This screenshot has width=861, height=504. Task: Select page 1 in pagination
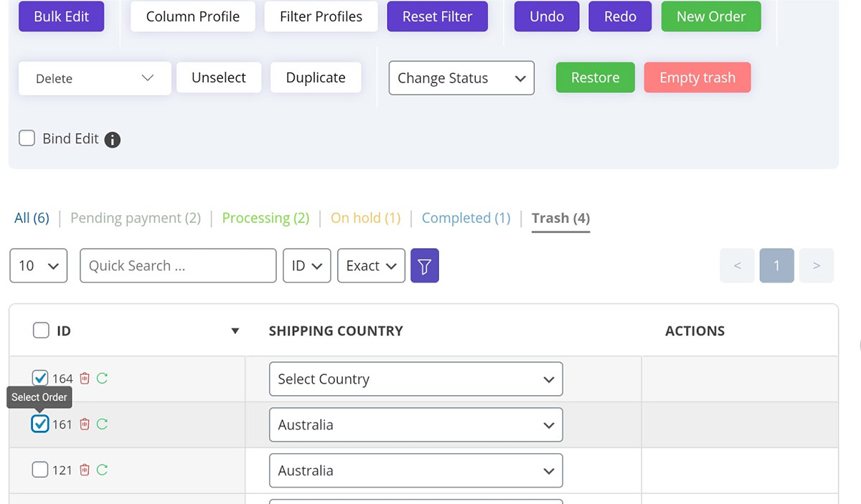[x=776, y=266]
